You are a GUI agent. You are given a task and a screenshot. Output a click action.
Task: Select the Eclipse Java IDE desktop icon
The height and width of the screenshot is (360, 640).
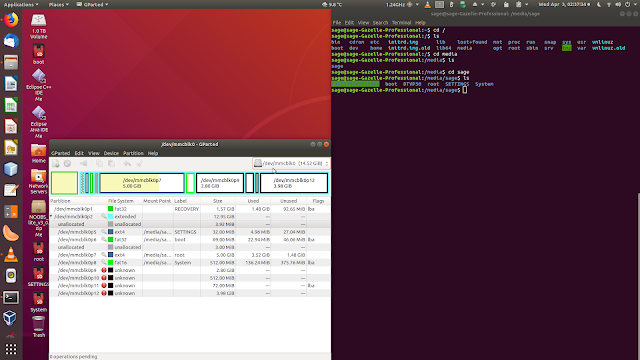click(x=38, y=122)
